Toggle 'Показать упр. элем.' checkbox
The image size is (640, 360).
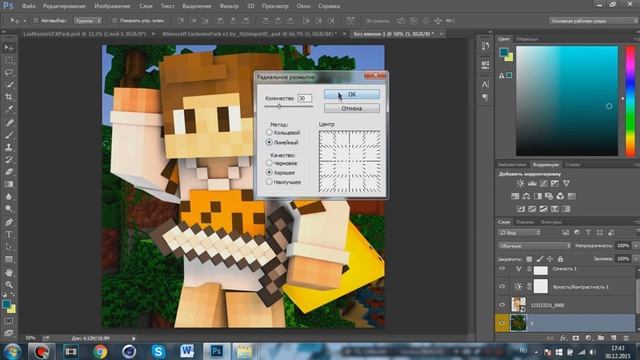tap(115, 20)
